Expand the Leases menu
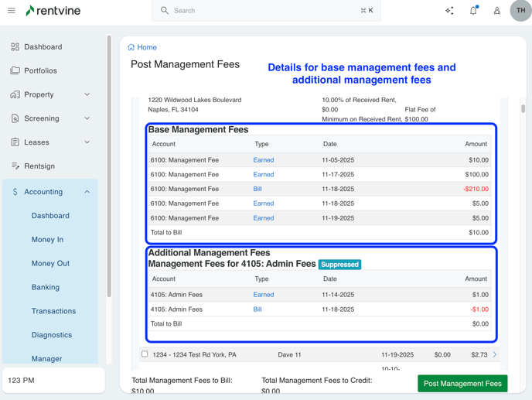532x400 pixels. (x=87, y=142)
